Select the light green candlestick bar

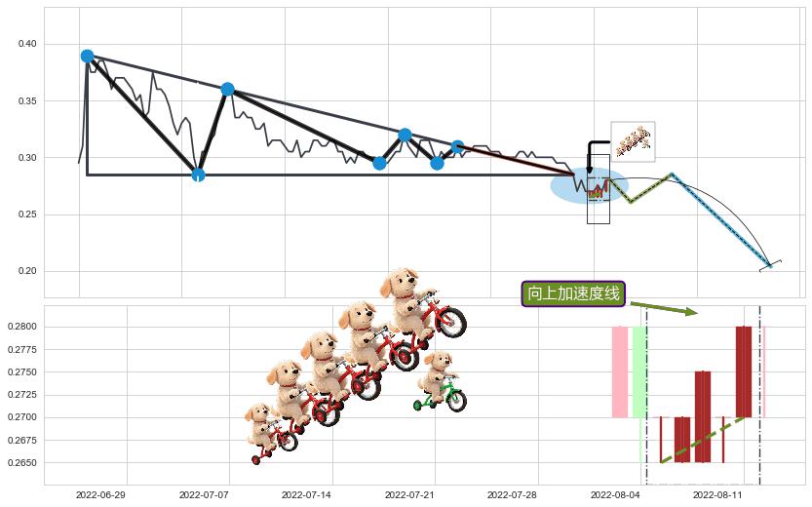pyautogui.click(x=639, y=371)
